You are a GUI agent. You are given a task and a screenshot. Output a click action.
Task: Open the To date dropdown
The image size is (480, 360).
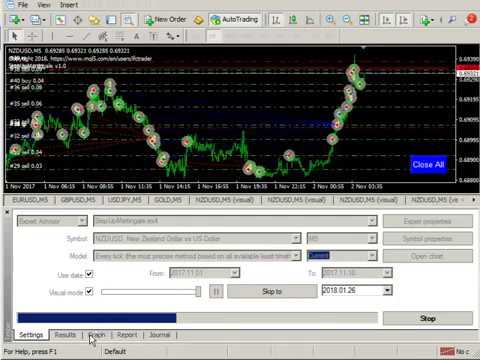(387, 273)
